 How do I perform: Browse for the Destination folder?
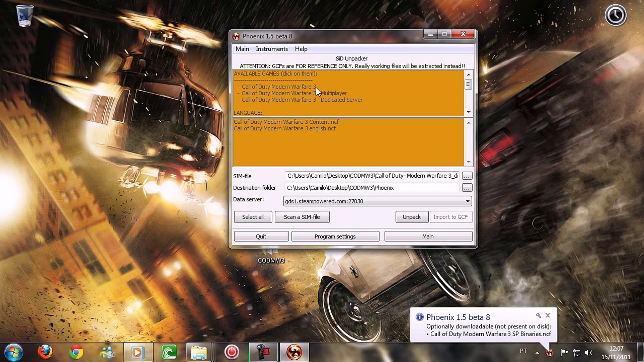(467, 188)
